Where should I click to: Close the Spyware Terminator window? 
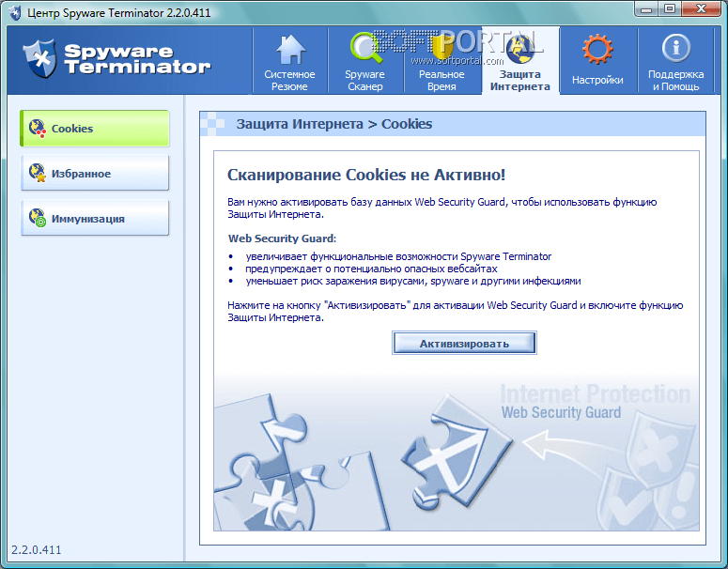701,8
